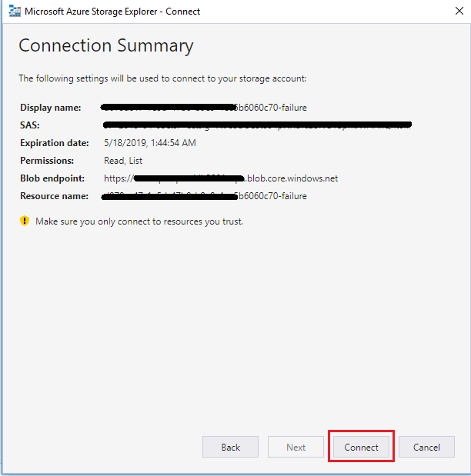
Task: Click the blob endpoint URL text
Action: [221, 178]
